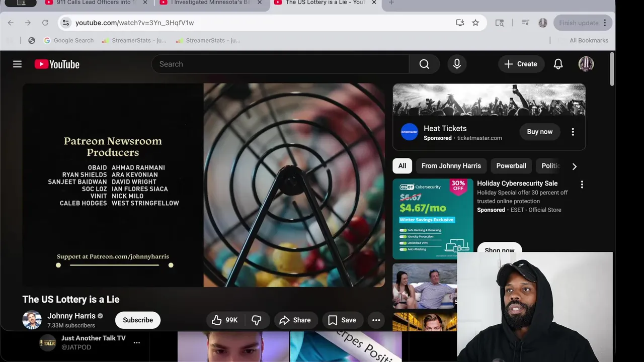Open first StreamerStats bookmark
The image size is (644, 362).
(x=134, y=40)
